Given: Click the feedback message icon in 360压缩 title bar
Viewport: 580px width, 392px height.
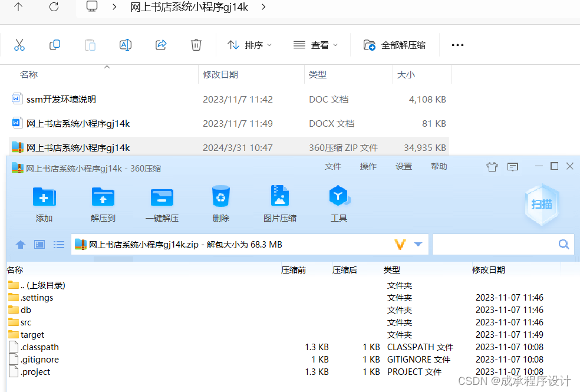Looking at the screenshot, I should click(513, 167).
